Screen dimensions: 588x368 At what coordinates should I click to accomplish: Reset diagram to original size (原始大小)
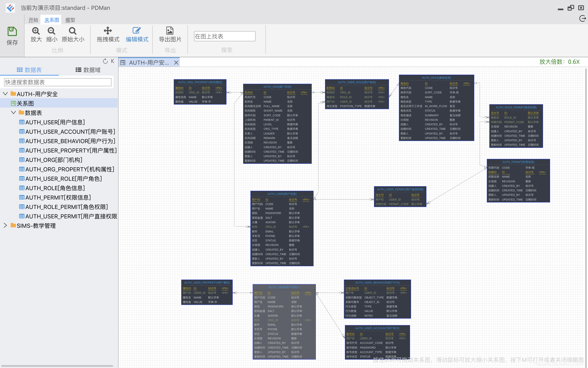click(x=73, y=35)
